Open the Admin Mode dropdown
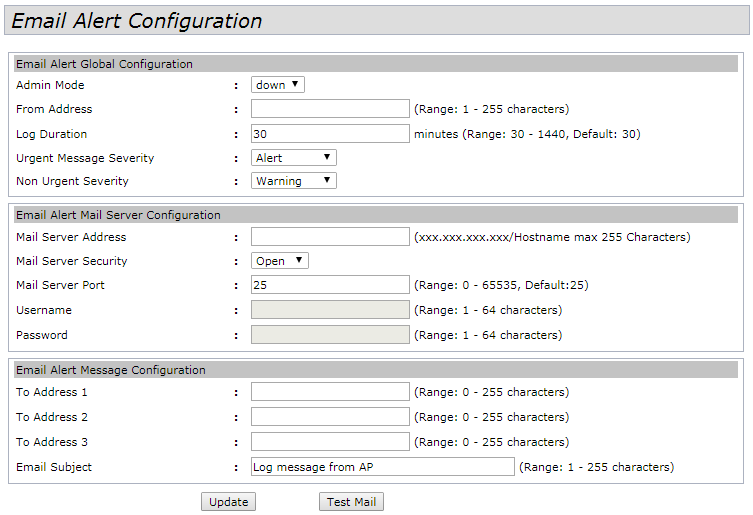Viewport: 753px width, 515px height. tap(278, 85)
